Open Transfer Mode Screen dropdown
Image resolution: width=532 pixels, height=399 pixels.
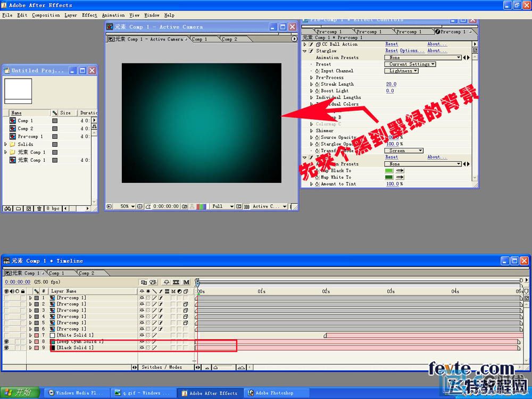tap(404, 151)
